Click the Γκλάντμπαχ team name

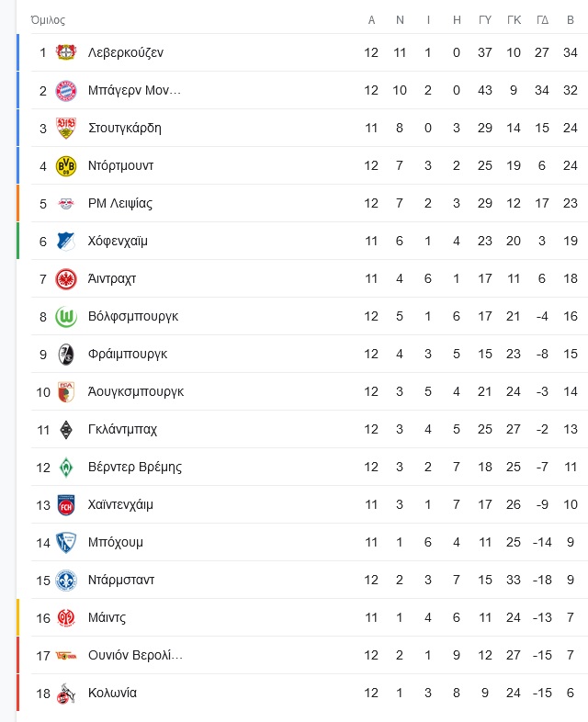pyautogui.click(x=123, y=430)
